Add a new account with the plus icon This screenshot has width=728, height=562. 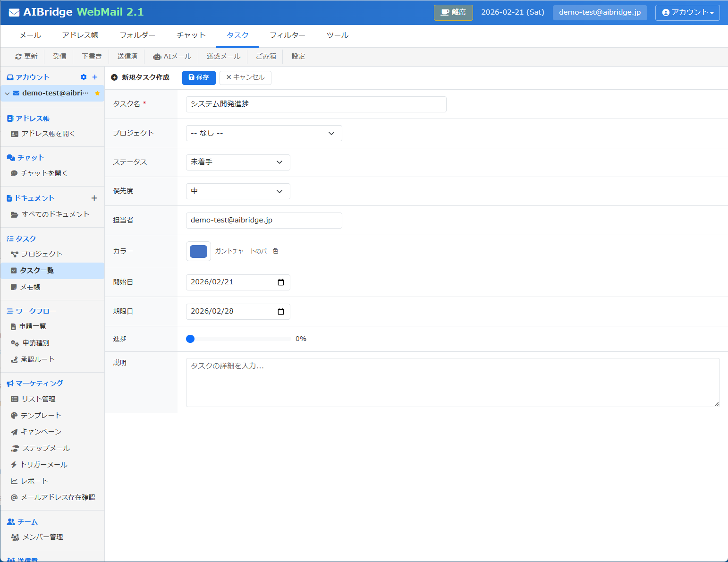pyautogui.click(x=94, y=77)
